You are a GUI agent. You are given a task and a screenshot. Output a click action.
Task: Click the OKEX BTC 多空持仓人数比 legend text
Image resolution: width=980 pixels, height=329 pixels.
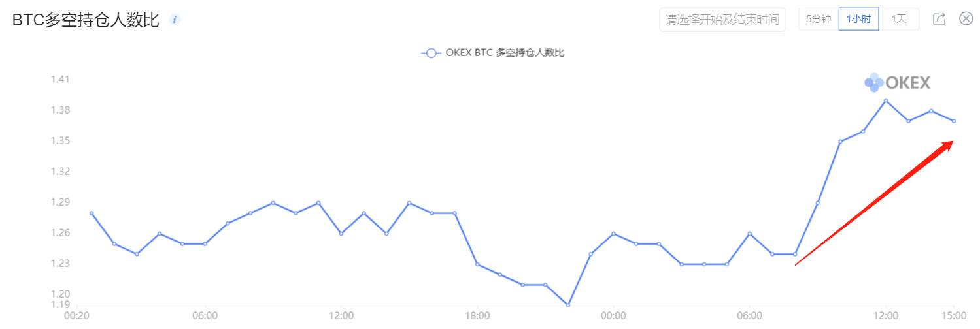point(505,54)
